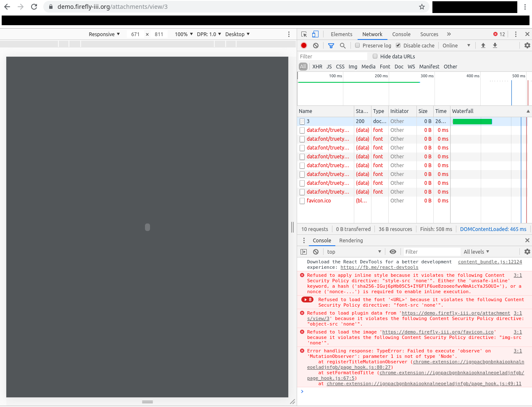Viewport: 532px width, 407px height.
Task: Create live expression via the eye icon
Action: 392,252
